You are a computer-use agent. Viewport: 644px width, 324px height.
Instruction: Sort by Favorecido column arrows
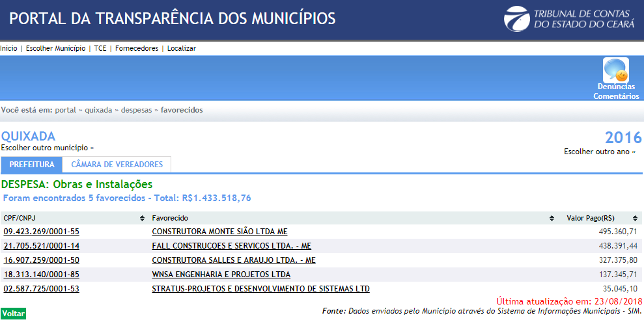click(552, 218)
